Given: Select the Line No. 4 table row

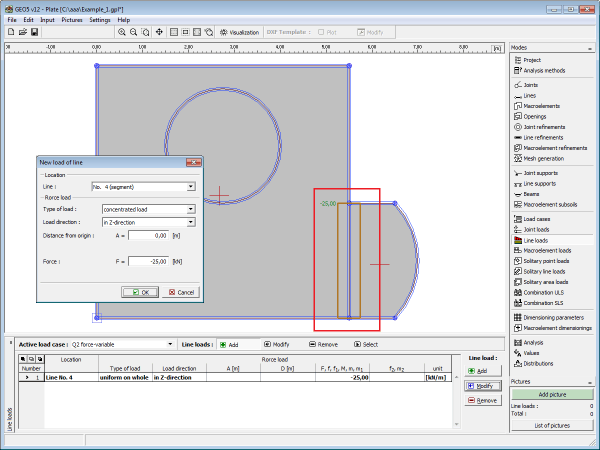Looking at the screenshot, I should coord(235,378).
